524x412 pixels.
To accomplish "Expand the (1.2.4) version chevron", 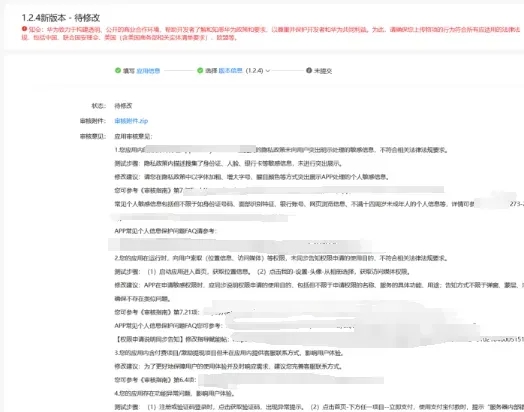I will click(x=268, y=71).
